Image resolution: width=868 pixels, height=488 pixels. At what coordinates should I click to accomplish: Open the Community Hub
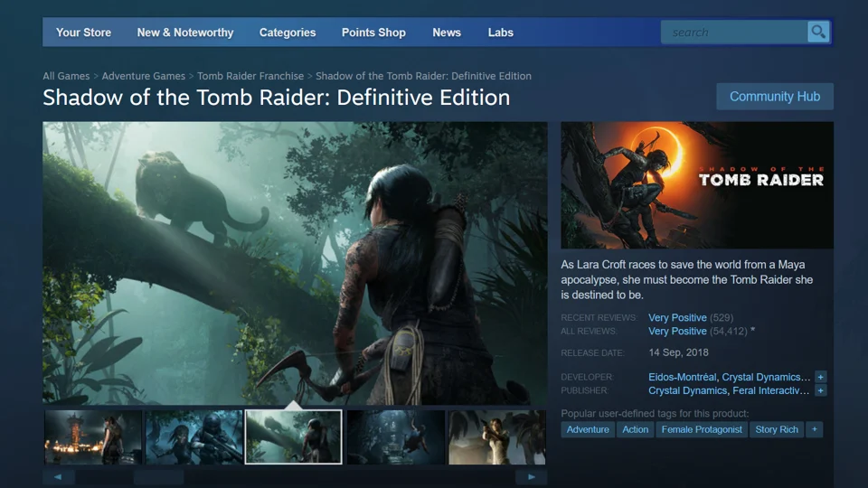tap(775, 97)
